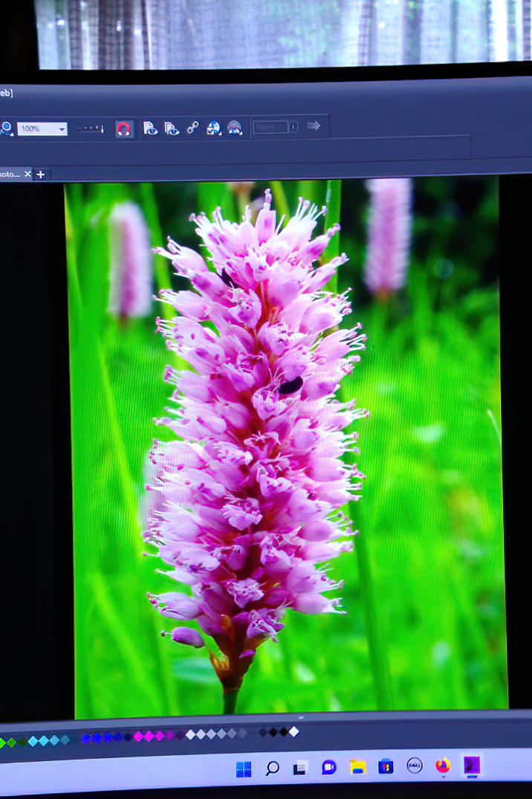The image size is (532, 799).
Task: Toggle the red magnet snap icon
Action: point(124,129)
